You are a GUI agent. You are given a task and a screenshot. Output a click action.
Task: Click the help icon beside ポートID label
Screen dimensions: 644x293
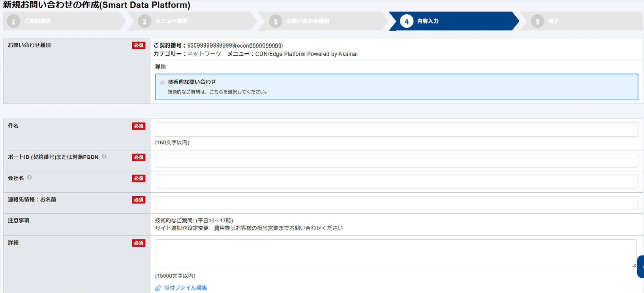(x=104, y=157)
